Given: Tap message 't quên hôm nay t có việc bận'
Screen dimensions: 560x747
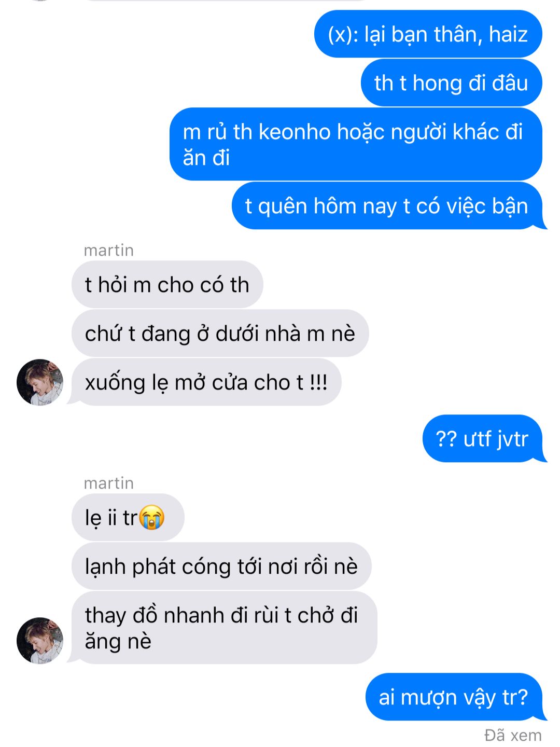Looking at the screenshot, I should [388, 206].
